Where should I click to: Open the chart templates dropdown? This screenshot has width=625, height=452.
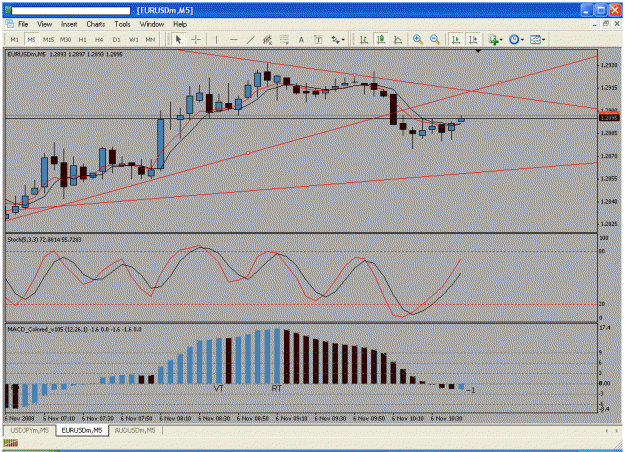click(x=537, y=39)
